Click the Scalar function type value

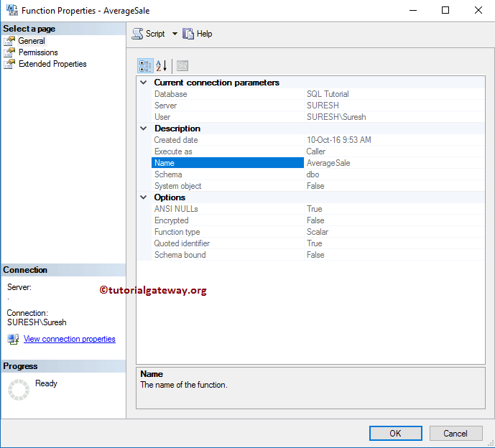pyautogui.click(x=318, y=232)
